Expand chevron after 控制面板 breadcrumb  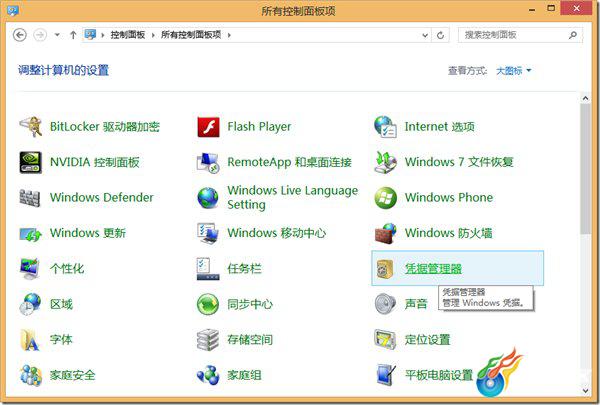click(153, 35)
